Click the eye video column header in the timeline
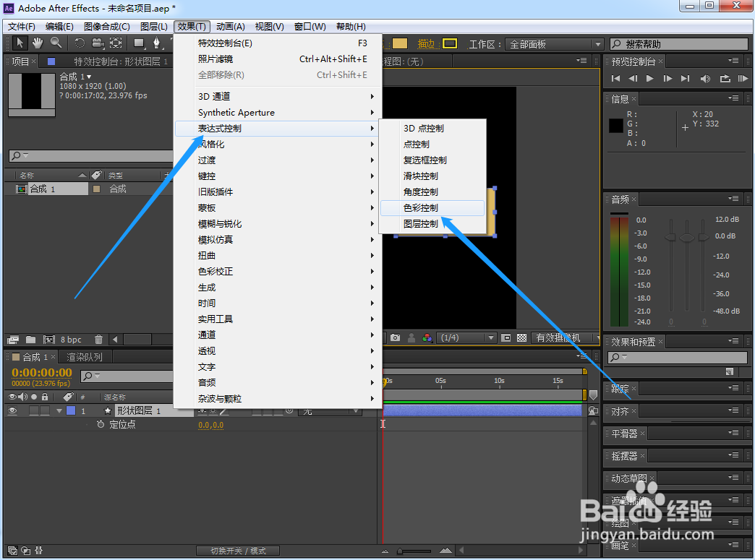 (x=12, y=397)
